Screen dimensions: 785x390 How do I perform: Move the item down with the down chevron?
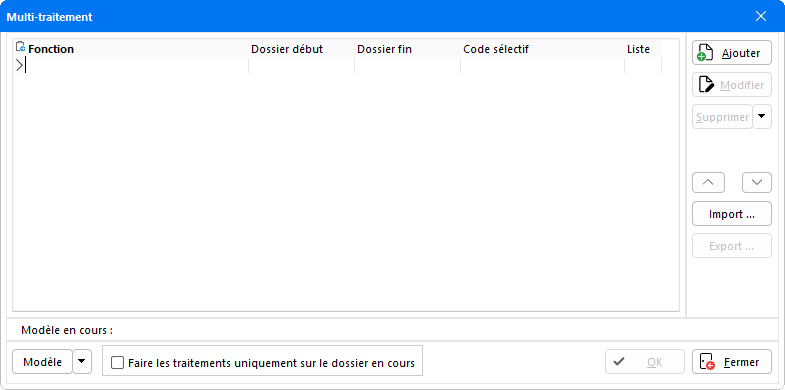click(756, 182)
